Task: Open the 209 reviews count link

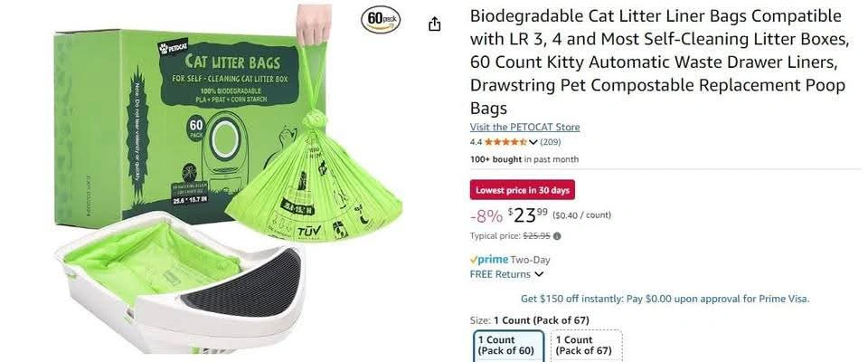Action: (x=551, y=142)
